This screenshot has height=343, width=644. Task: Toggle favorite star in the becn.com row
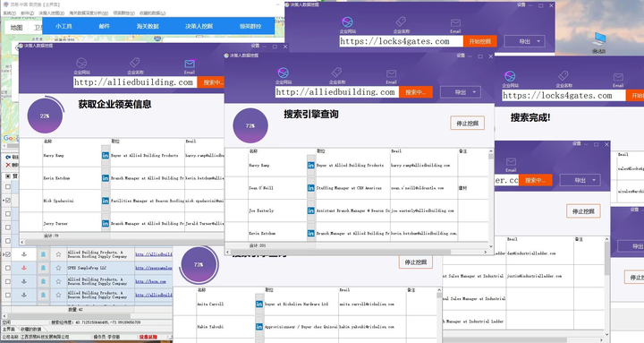(58, 281)
